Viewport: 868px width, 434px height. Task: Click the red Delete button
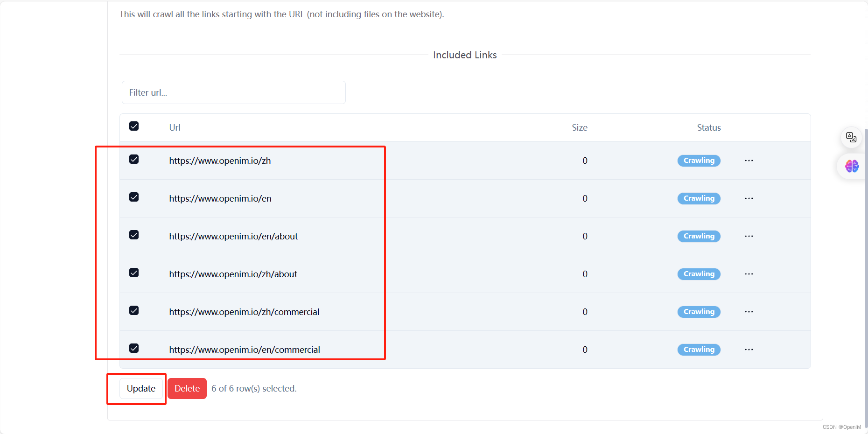[187, 388]
